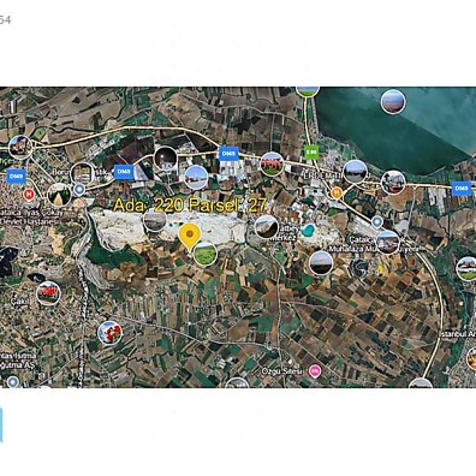The image size is (476, 476).
Task: Click the green E80 highway badge
Action: 311,152
